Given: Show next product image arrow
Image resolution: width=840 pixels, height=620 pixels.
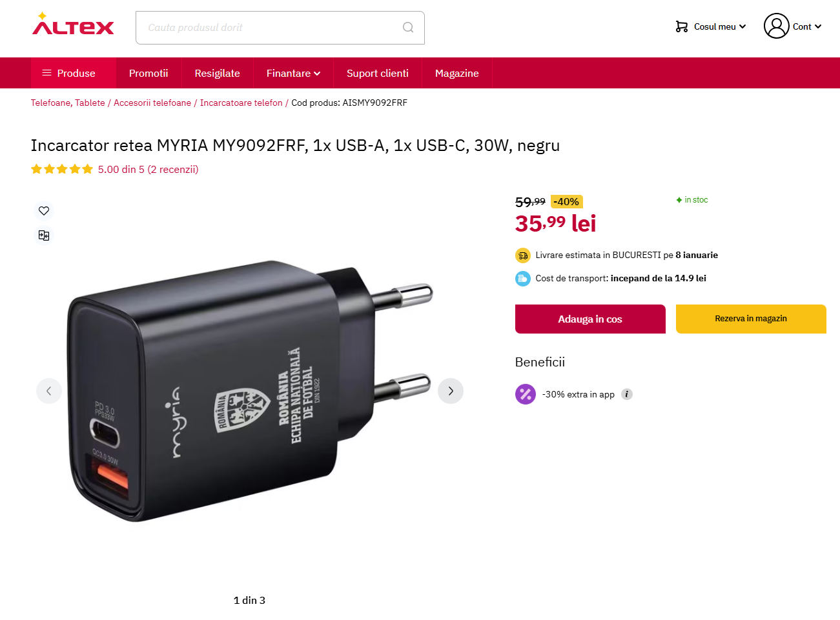Looking at the screenshot, I should [451, 391].
